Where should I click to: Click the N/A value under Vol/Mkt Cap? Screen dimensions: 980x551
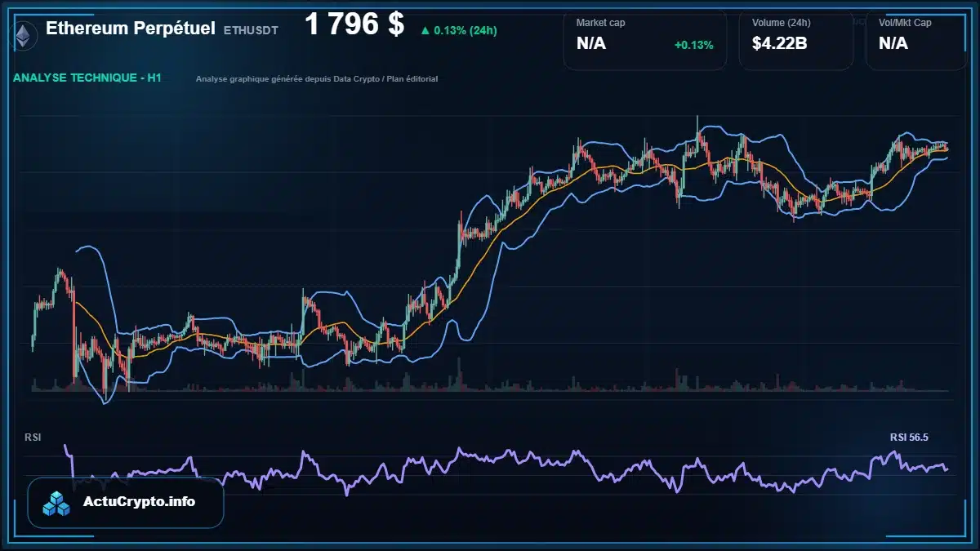coord(893,43)
